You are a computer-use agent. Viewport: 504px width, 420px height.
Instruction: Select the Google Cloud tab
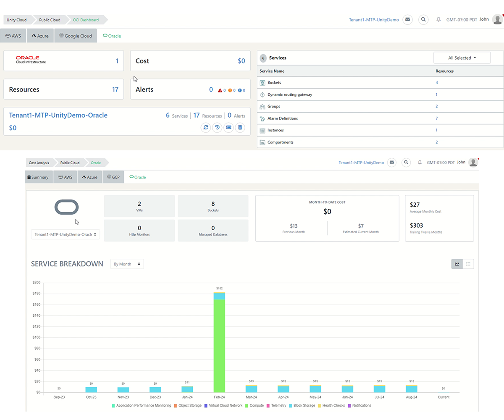pos(76,36)
